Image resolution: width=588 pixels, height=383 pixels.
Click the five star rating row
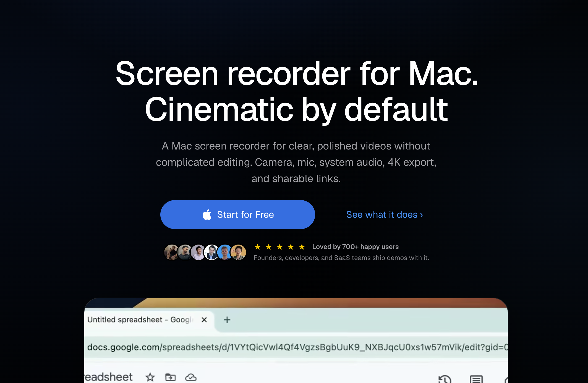(280, 247)
